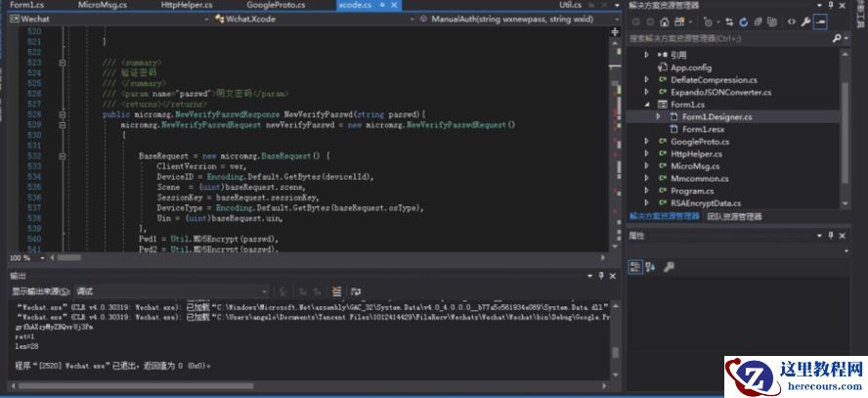
Task: Collapse the summary comment block at line 523
Action: (62, 63)
